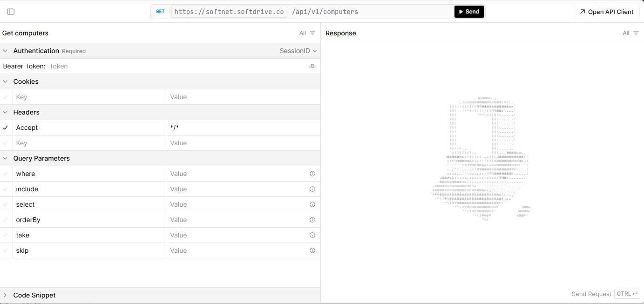Open the All filter in Response panel

click(630, 33)
